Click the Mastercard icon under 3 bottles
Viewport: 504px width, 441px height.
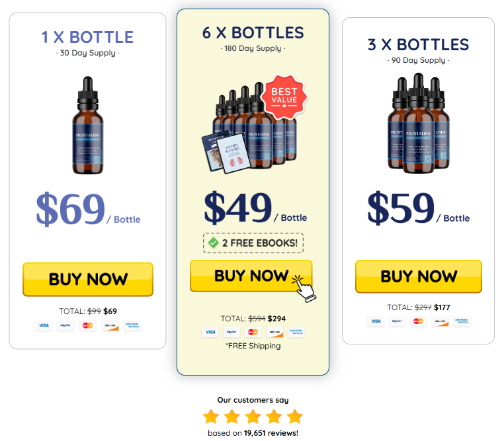[x=418, y=321]
